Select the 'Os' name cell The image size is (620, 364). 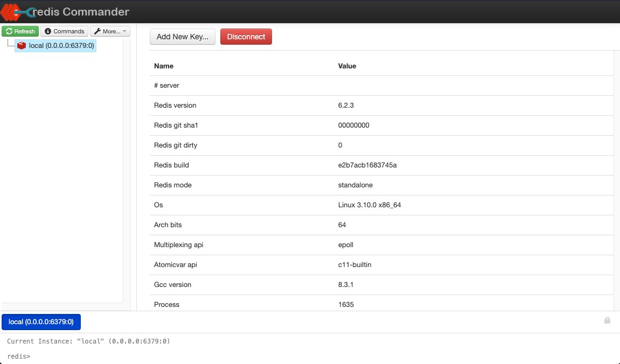[158, 205]
